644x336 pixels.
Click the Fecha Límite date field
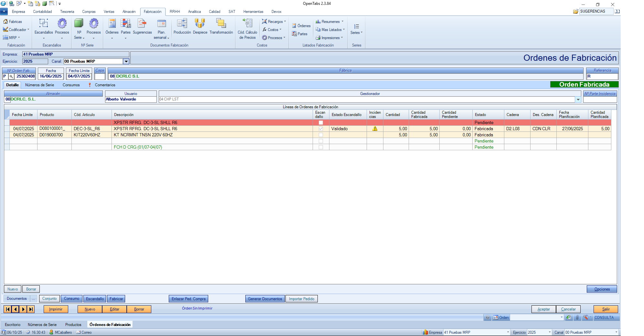(x=79, y=76)
